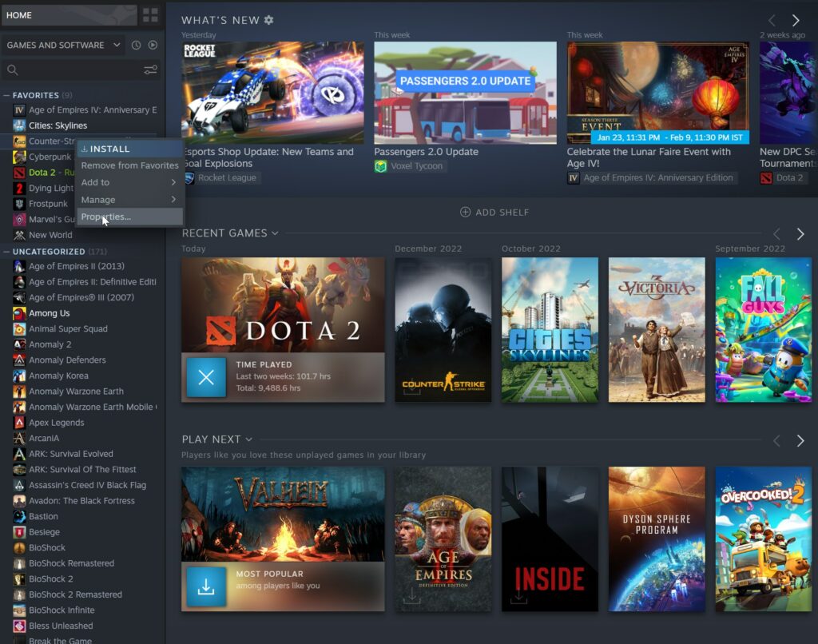Screen dimensions: 818x644
Task: Open the Fall Guys game cover
Action: [x=753, y=329]
